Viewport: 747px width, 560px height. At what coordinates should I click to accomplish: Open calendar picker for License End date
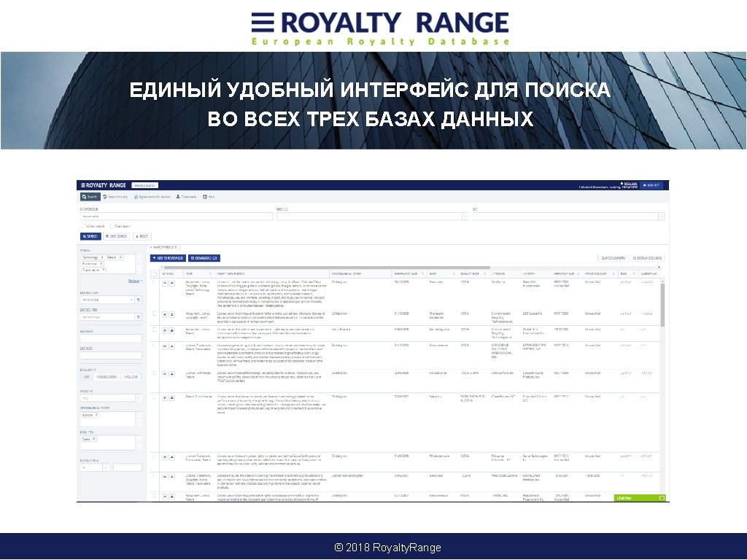pos(139,316)
